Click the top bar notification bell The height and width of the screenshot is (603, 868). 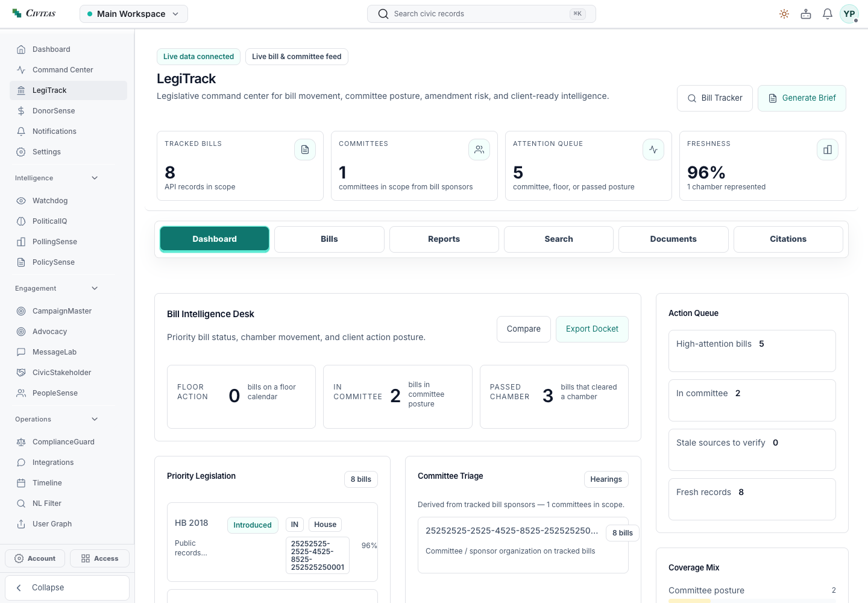pos(828,14)
